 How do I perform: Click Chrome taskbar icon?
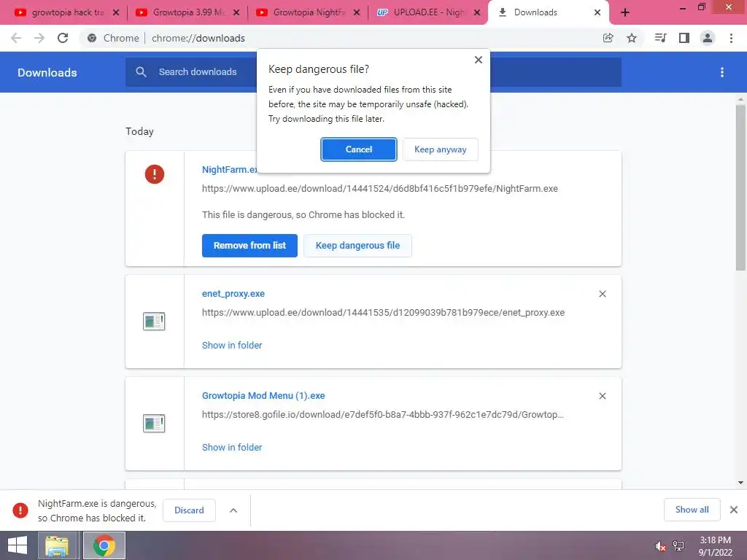[104, 545]
